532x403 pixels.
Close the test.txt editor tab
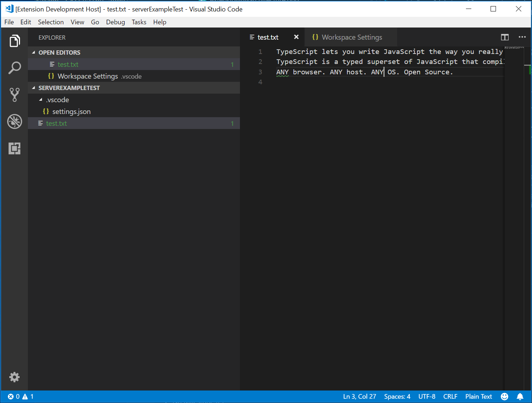coord(296,37)
